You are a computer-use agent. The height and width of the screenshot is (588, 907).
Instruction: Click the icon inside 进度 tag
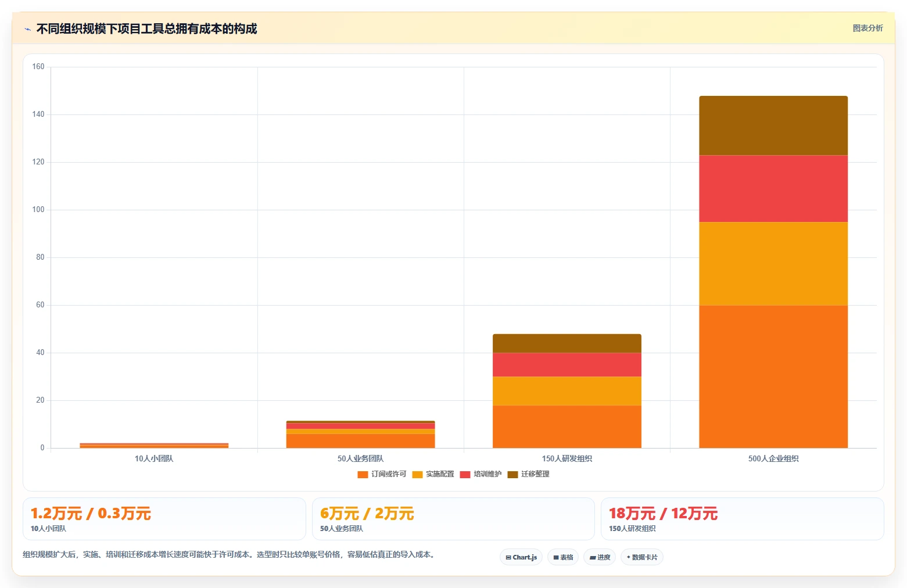[593, 558]
